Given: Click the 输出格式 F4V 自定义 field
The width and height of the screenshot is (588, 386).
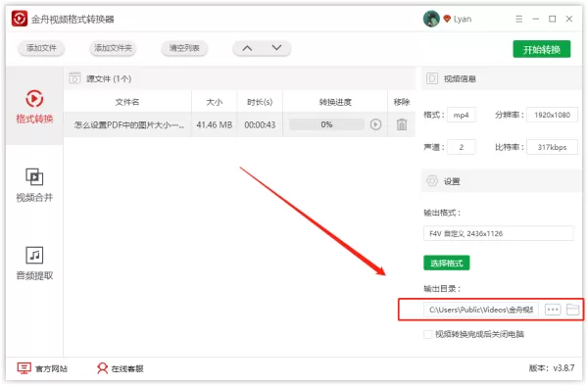Looking at the screenshot, I should tap(499, 233).
